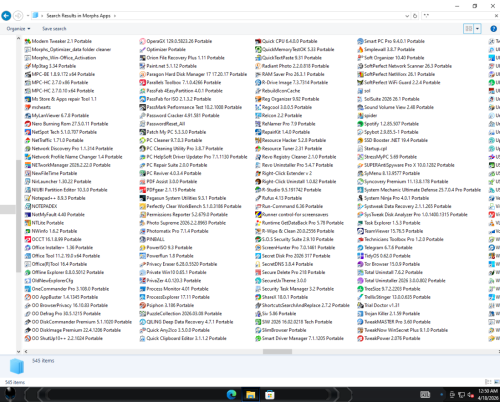Click the Back navigation arrow
The height and width of the screenshot is (402, 500).
pyautogui.click(x=6, y=16)
